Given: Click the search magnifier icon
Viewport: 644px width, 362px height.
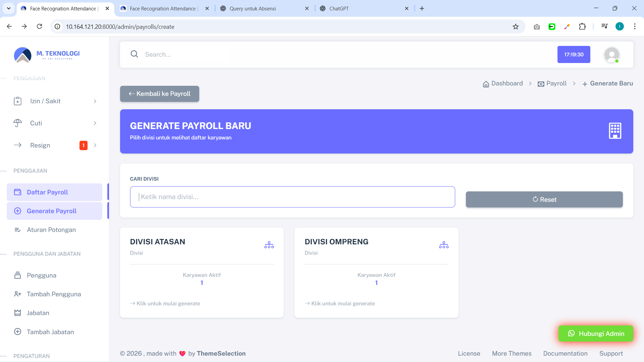Looking at the screenshot, I should (134, 54).
